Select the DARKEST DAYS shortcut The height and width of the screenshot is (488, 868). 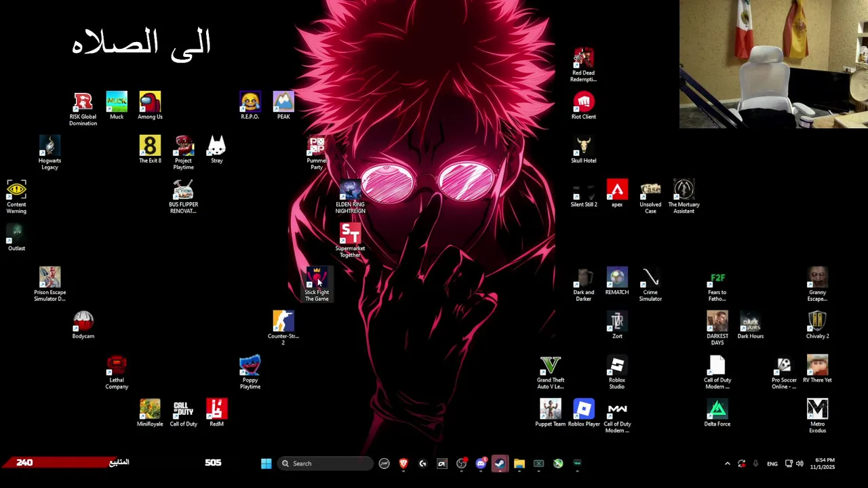click(x=717, y=328)
